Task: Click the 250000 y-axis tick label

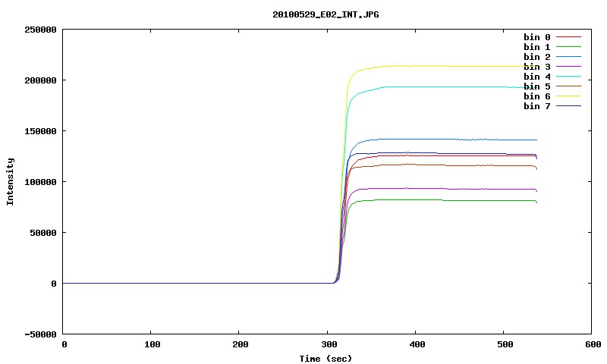Action: point(40,30)
